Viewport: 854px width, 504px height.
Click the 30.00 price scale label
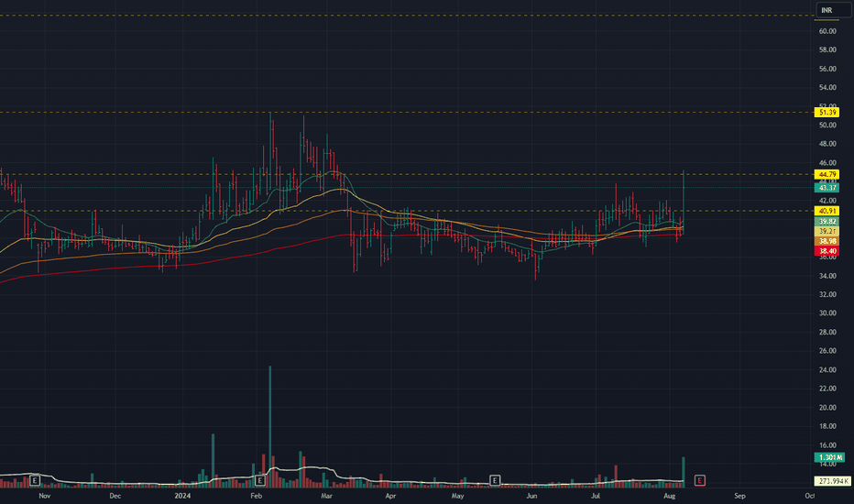tap(827, 312)
